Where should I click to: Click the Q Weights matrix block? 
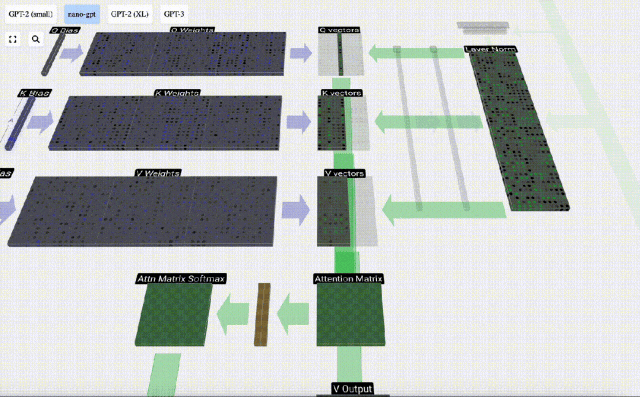click(x=183, y=54)
